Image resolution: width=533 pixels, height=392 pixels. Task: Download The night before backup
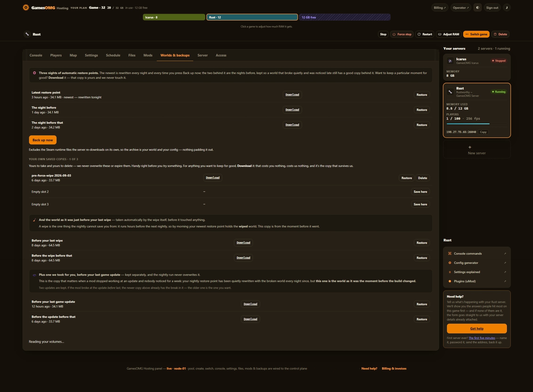pos(292,110)
